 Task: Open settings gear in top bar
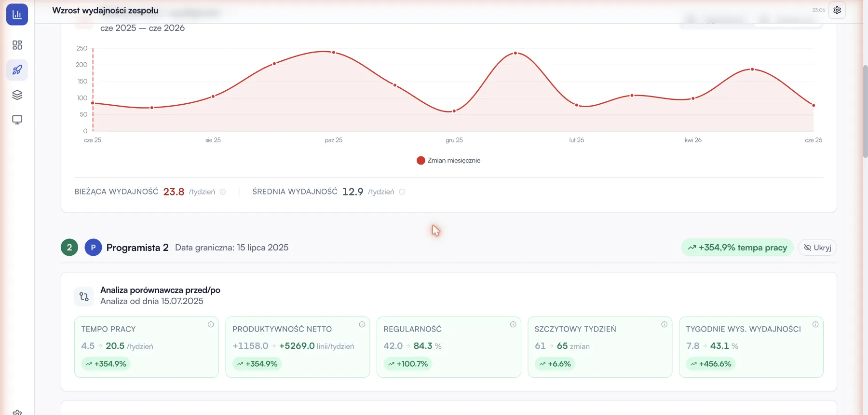(837, 10)
